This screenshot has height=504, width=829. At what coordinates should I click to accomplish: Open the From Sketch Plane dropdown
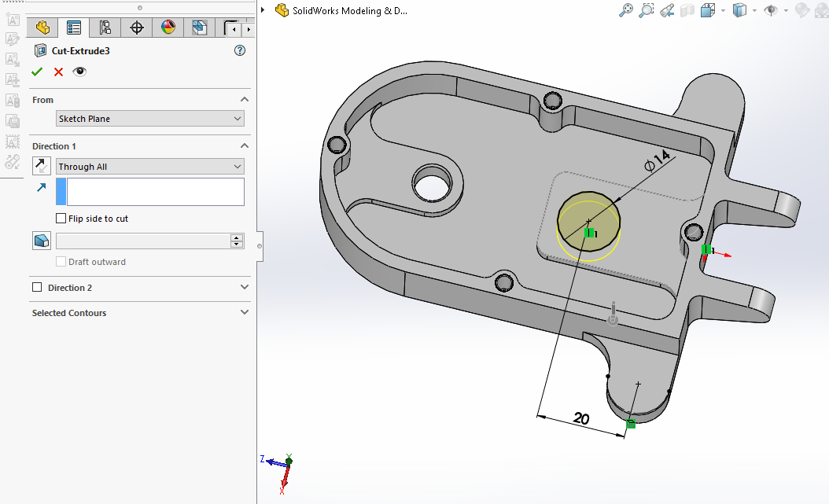click(x=149, y=119)
